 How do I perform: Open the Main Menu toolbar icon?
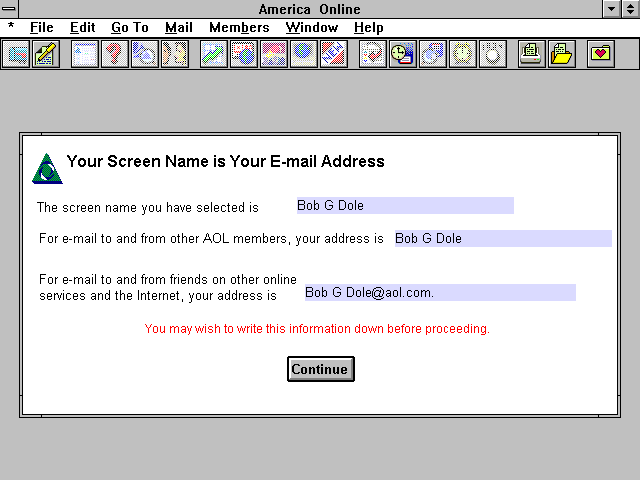click(x=84, y=54)
